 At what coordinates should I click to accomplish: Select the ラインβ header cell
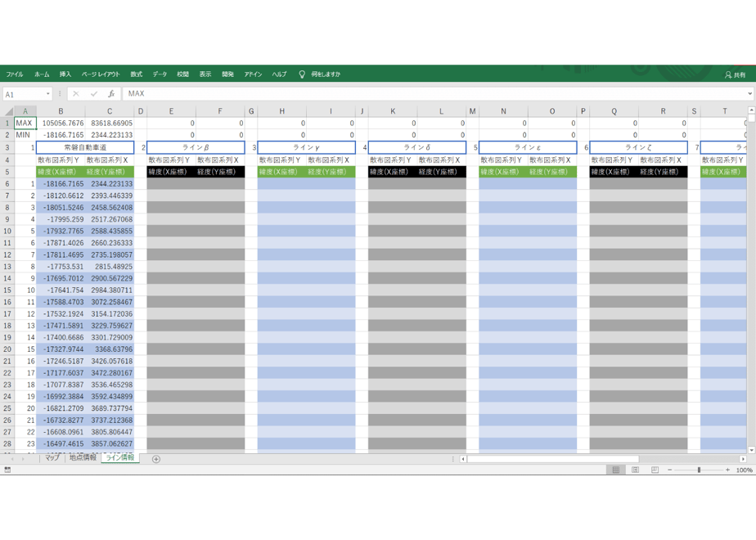196,147
